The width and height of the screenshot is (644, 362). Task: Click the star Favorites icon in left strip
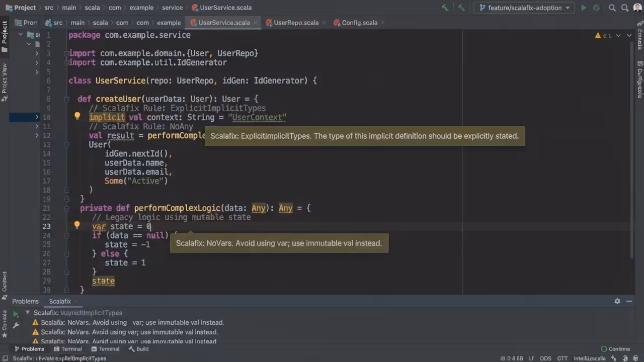click(x=5, y=335)
